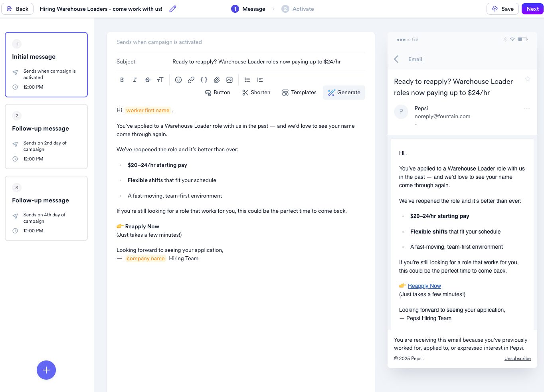This screenshot has width=544, height=392.
Task: Toggle strikethrough text formatting
Action: [x=148, y=80]
